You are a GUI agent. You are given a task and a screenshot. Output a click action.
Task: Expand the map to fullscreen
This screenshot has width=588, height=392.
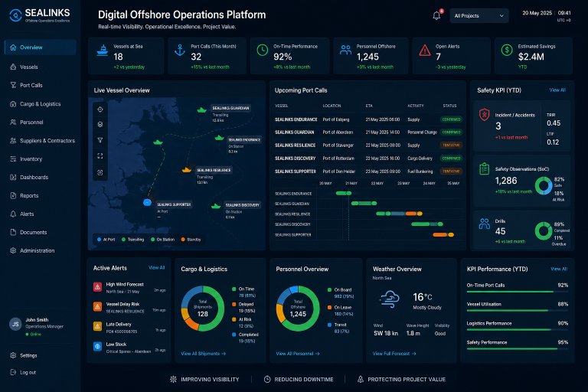point(100,155)
